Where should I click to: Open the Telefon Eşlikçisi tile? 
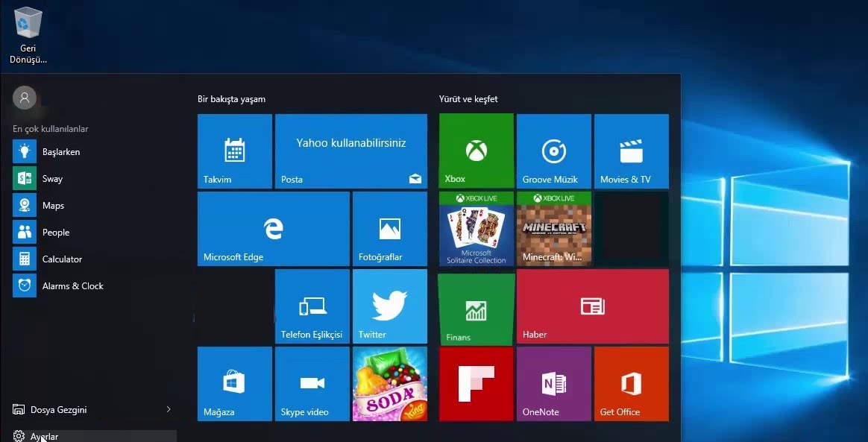[x=312, y=306]
